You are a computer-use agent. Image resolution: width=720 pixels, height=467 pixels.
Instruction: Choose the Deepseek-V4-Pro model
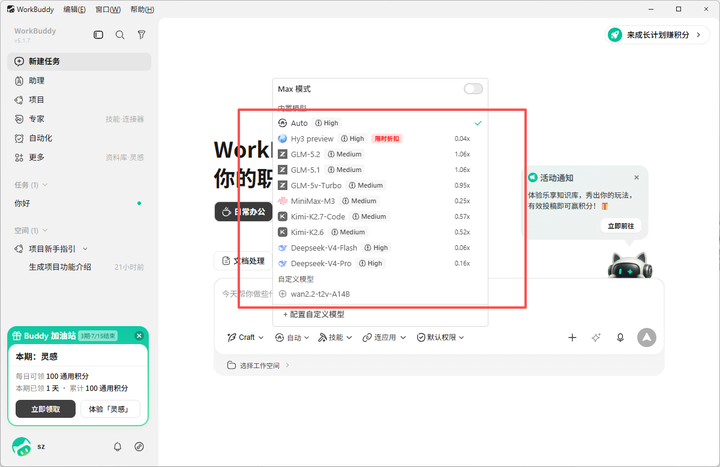click(380, 264)
